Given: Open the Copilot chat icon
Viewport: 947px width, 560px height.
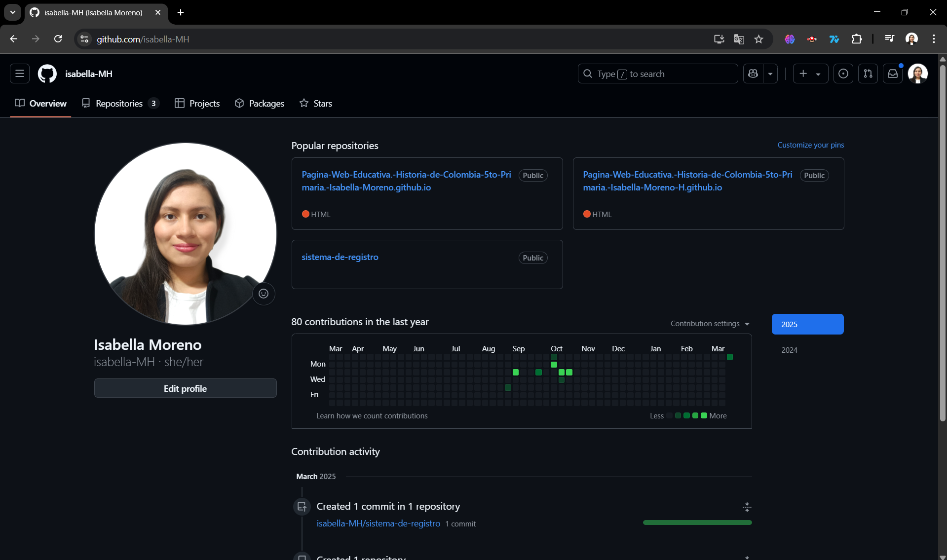Looking at the screenshot, I should 753,74.
